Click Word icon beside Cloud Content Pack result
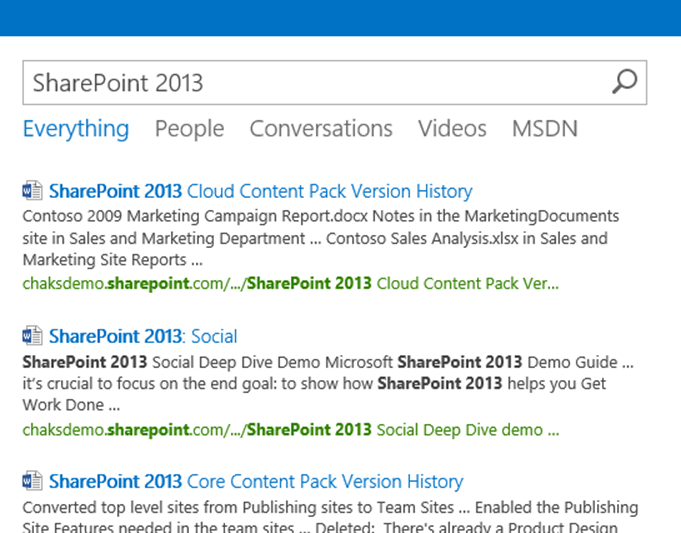Image resolution: width=681 pixels, height=533 pixels. point(33,191)
